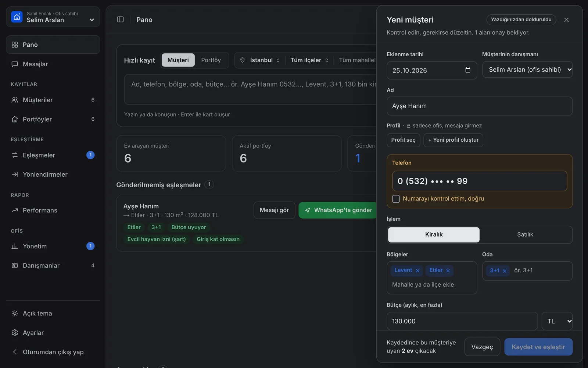Send match via WhatsApp'ta gönder
Viewport: 588px width, 368px height.
pyautogui.click(x=338, y=210)
